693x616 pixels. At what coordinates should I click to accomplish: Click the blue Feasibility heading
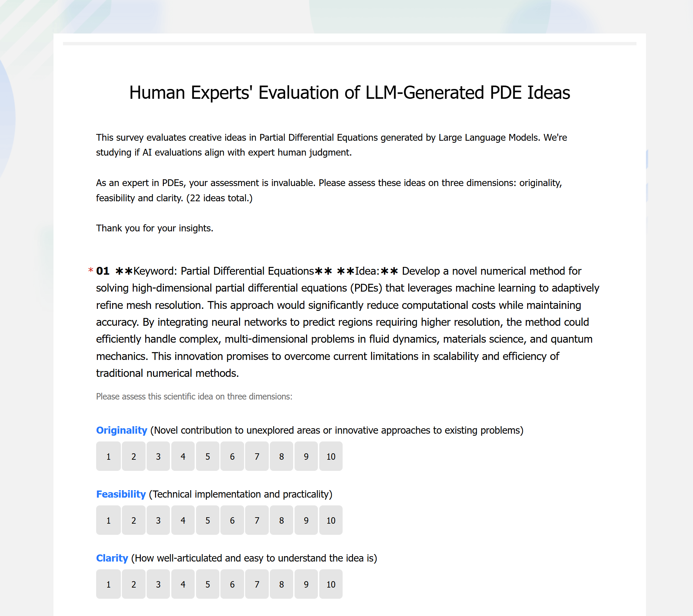click(121, 494)
